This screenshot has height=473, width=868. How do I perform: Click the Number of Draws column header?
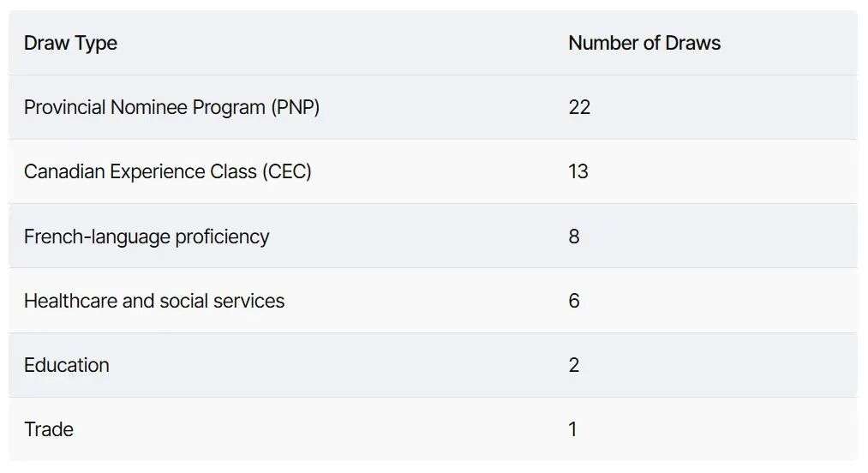click(x=644, y=44)
